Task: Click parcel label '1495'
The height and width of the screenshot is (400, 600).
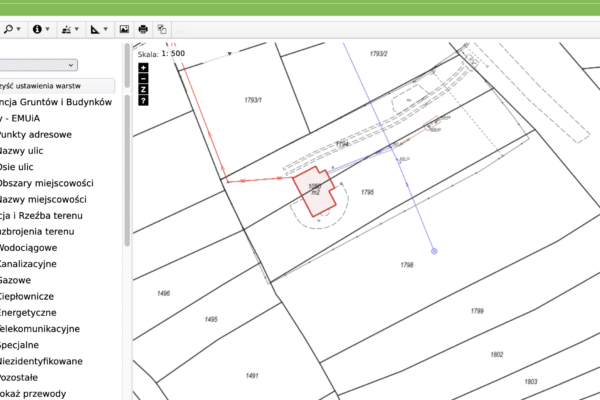Action: coord(211,319)
